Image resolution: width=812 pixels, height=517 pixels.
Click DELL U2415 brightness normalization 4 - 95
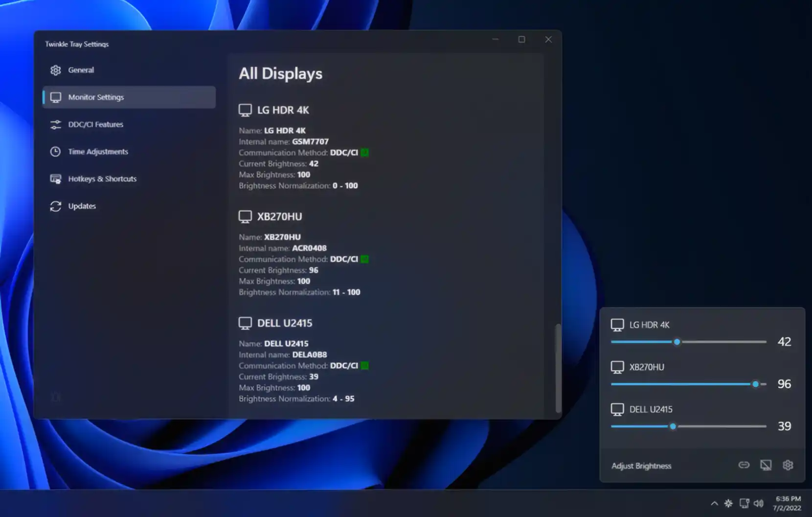pos(343,399)
